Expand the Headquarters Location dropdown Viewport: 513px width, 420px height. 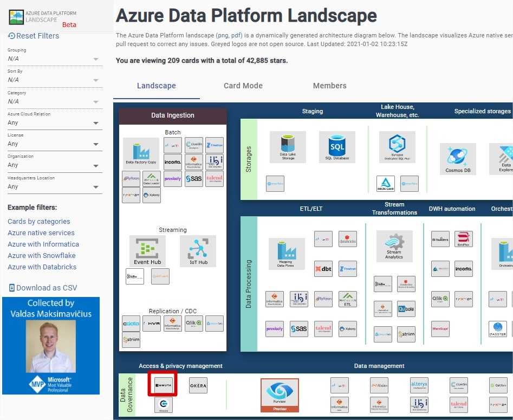(x=54, y=186)
